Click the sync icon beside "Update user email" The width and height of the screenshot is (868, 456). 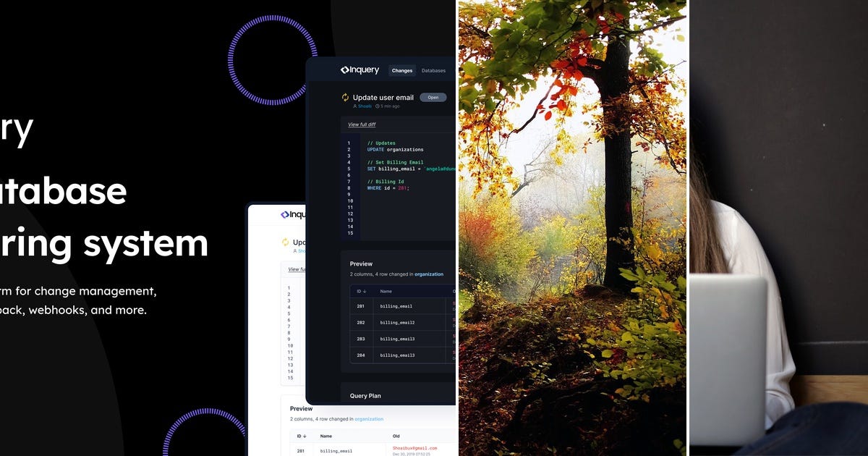tap(345, 98)
